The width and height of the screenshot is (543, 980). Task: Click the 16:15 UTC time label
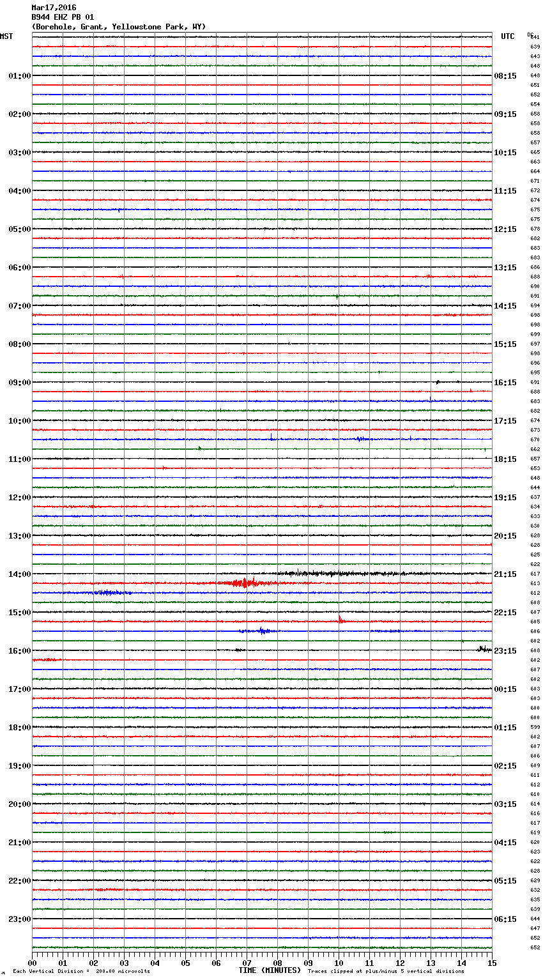tap(505, 383)
